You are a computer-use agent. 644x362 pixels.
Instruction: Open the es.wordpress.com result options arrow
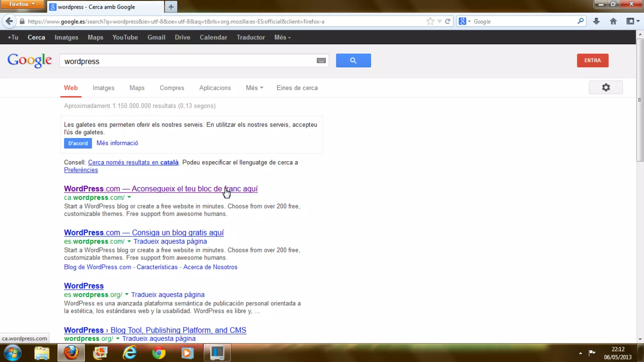click(x=129, y=241)
